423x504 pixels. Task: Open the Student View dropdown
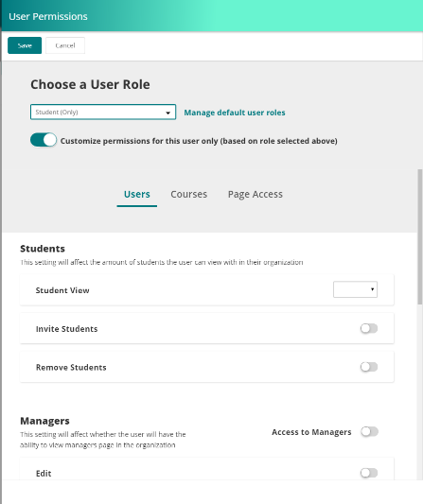click(x=355, y=289)
